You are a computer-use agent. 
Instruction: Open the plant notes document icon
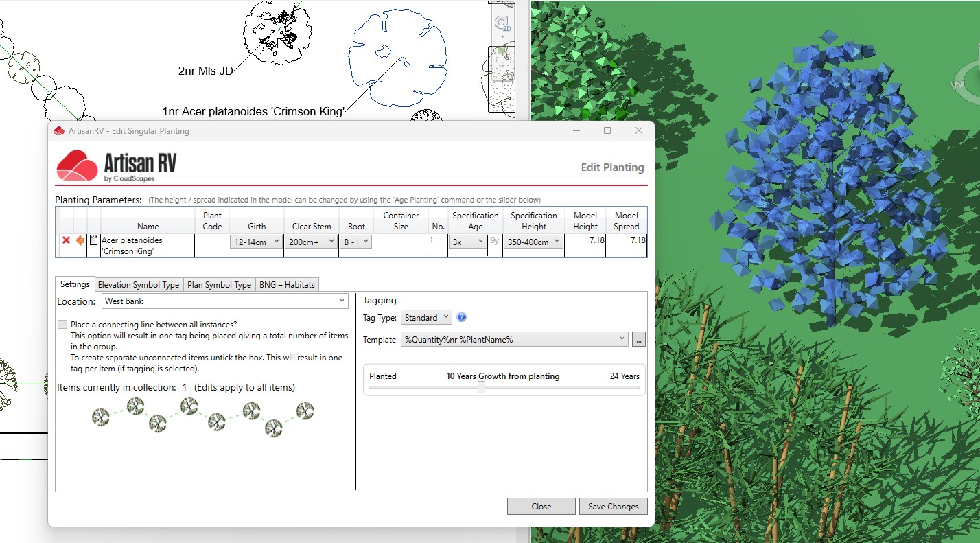[x=93, y=240]
